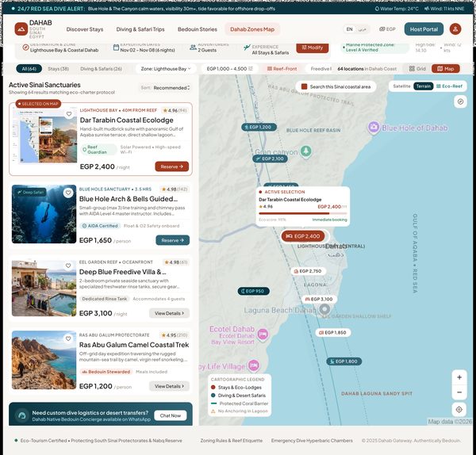Click the Host Portal button

coord(424,29)
